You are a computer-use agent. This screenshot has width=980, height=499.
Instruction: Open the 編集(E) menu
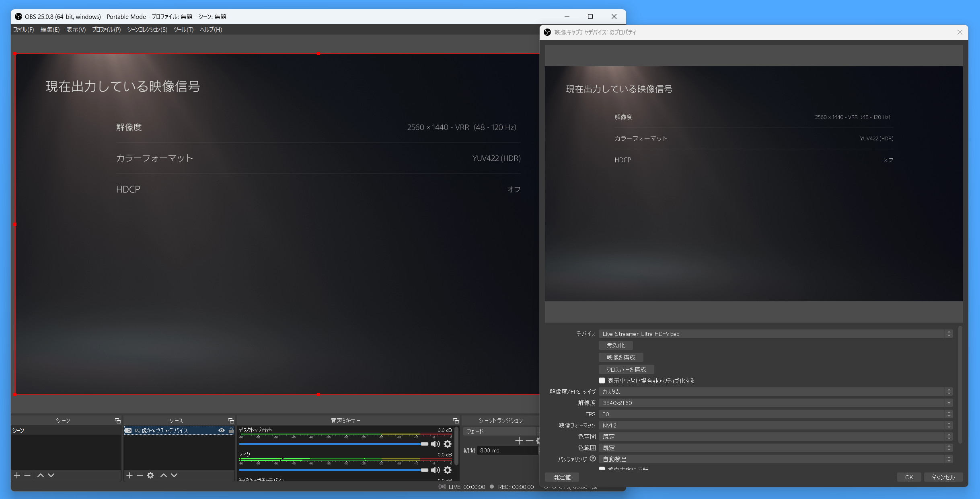click(x=50, y=30)
